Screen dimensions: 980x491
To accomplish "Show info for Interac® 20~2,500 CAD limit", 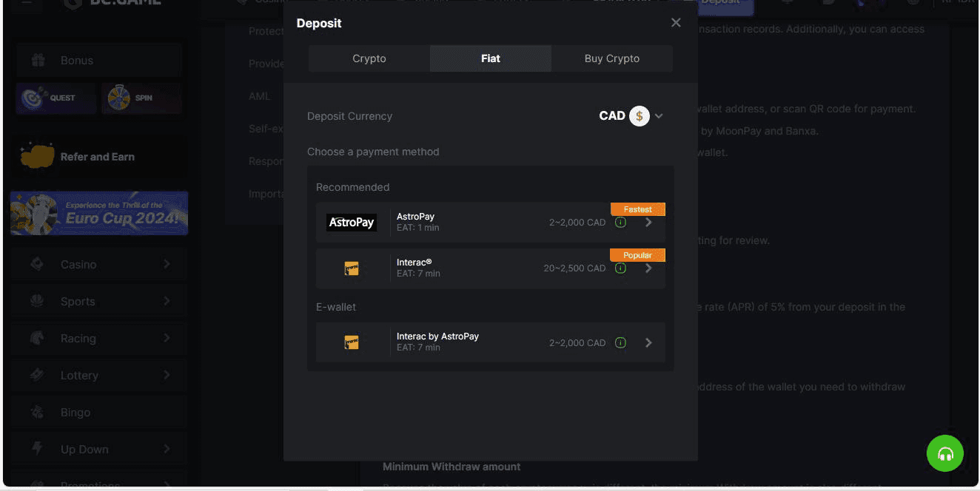I will coord(620,268).
